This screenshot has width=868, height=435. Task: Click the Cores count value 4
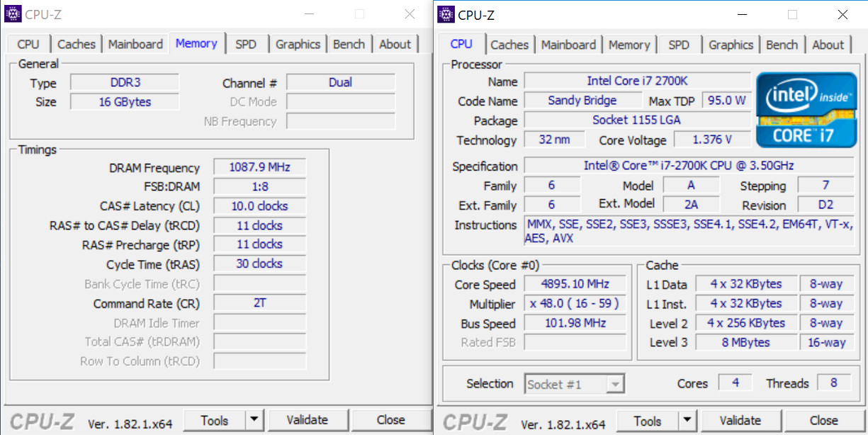pyautogui.click(x=735, y=383)
